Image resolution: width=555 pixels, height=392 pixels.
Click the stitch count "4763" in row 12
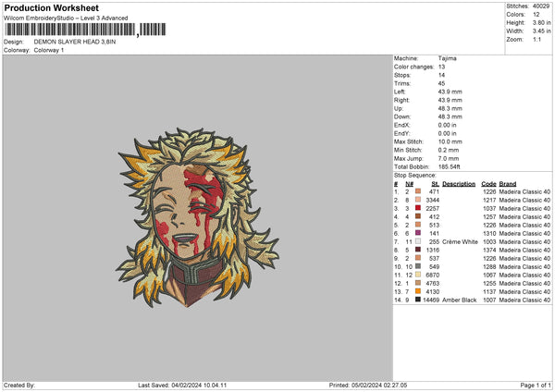click(x=433, y=284)
